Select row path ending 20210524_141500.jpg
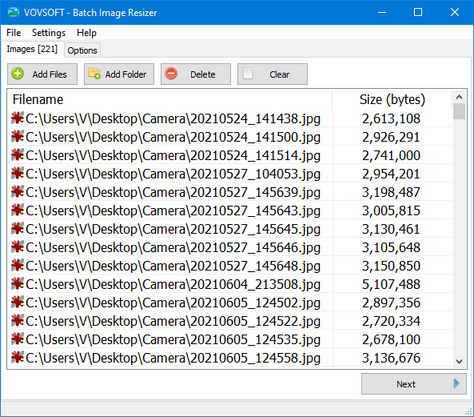Viewport: 474px width, 417px height. (x=173, y=137)
